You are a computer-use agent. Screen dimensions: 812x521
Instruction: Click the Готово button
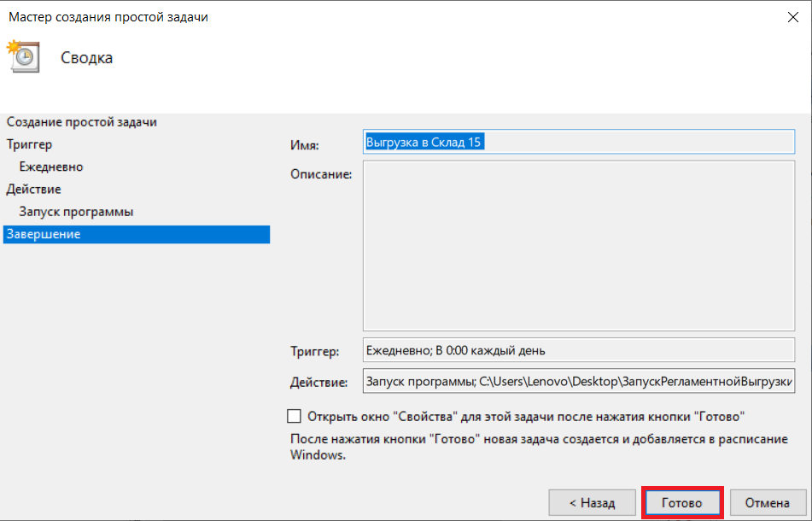point(682,502)
